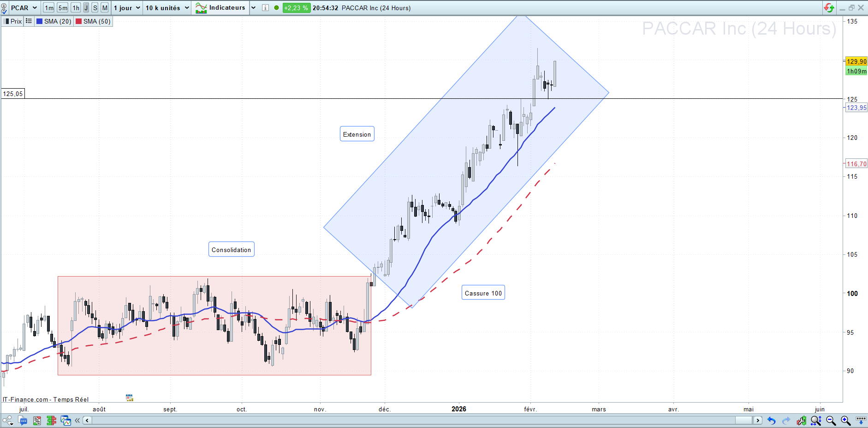Image resolution: width=868 pixels, height=428 pixels.
Task: Open the share chart icon
Action: pyautogui.click(x=8, y=421)
